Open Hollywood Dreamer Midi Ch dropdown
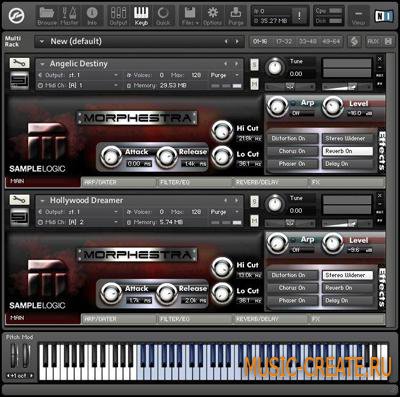 [x=116, y=222]
